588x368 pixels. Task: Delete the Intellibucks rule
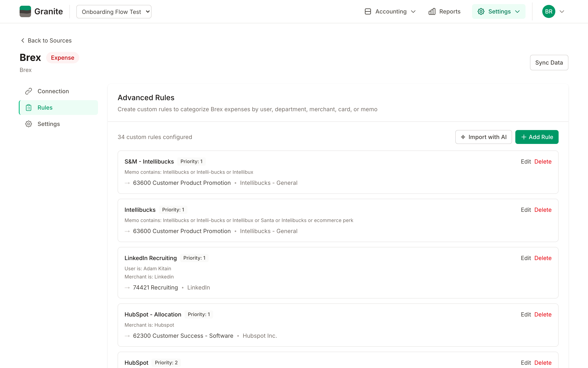point(543,210)
